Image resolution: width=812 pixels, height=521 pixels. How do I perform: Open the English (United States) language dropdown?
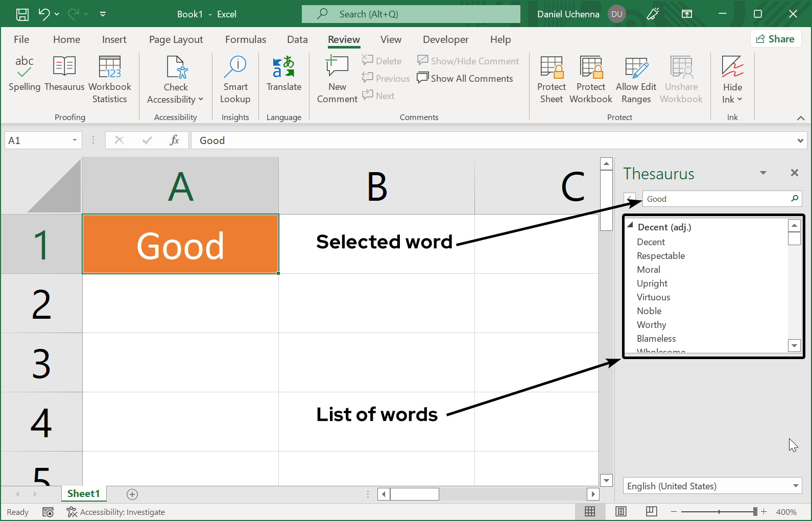pos(795,486)
